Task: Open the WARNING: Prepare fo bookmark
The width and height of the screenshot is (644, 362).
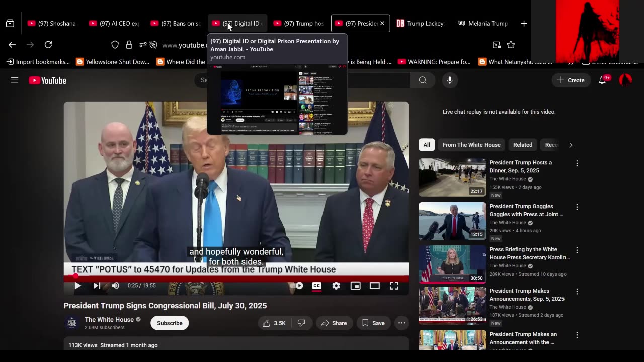Action: [434, 62]
